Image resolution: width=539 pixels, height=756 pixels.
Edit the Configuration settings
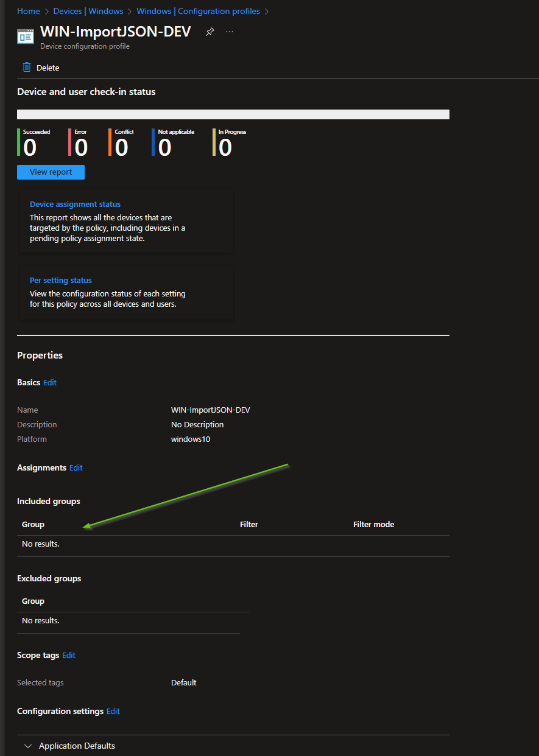(x=113, y=712)
